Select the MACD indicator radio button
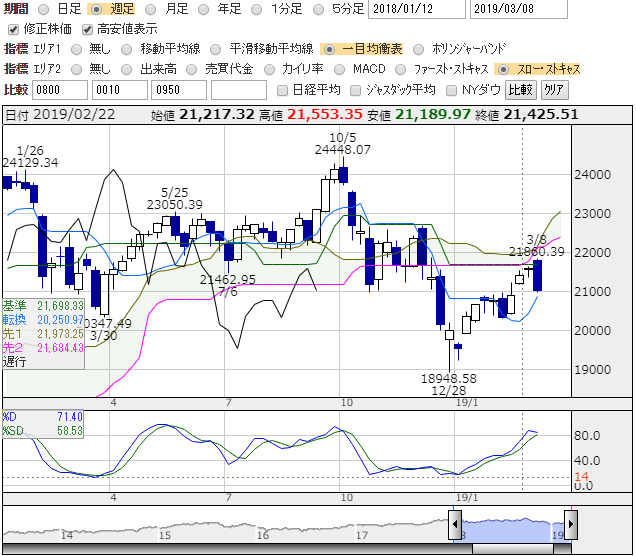The height and width of the screenshot is (556, 636). pos(339,70)
